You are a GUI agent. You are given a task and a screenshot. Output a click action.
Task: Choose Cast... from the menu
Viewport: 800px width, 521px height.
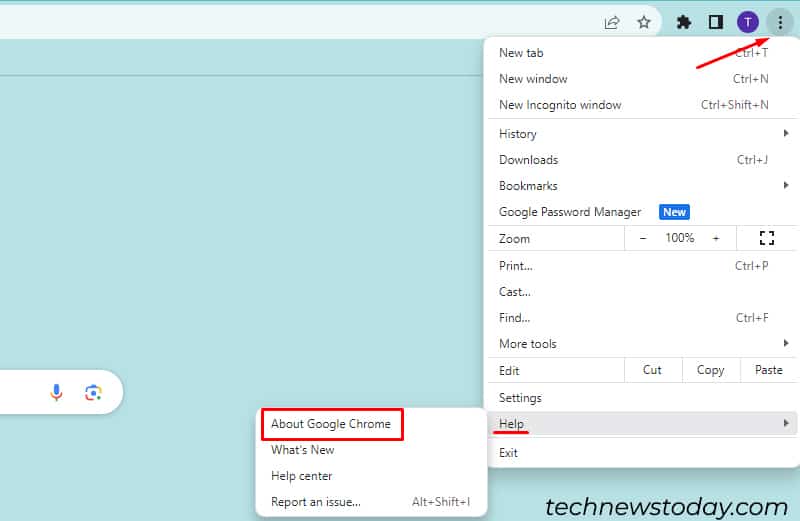tap(642, 292)
